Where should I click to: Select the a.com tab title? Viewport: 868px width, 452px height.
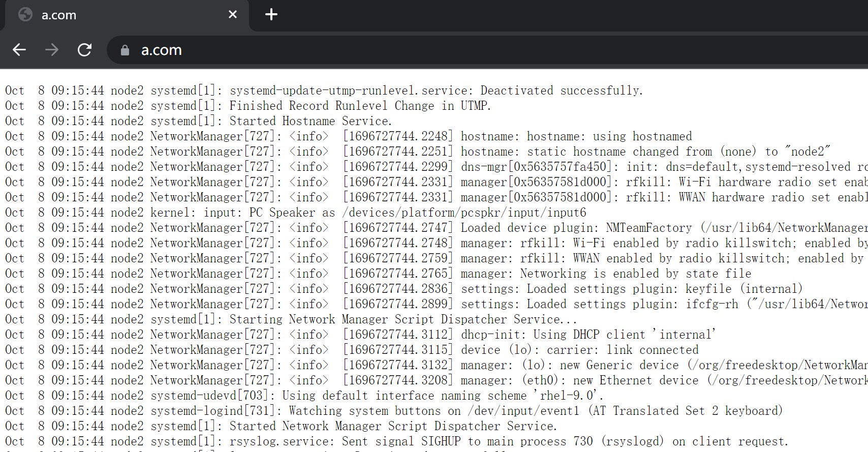coord(59,15)
